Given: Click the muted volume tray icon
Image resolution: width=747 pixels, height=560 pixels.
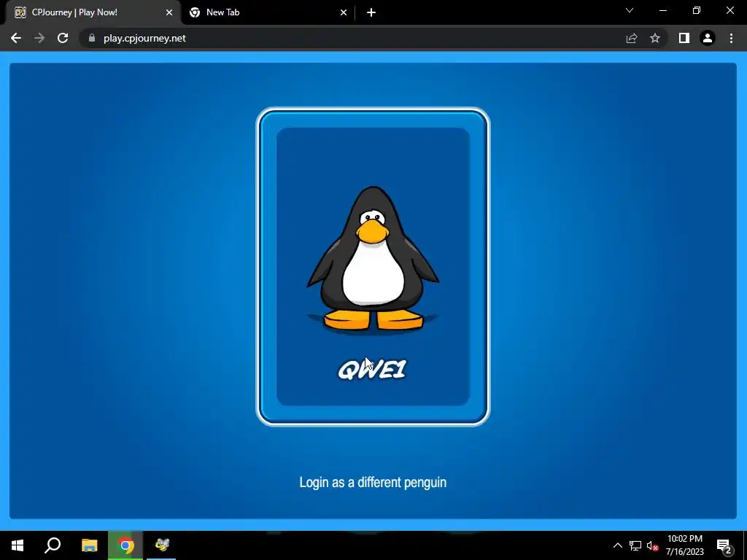Looking at the screenshot, I should point(652,545).
